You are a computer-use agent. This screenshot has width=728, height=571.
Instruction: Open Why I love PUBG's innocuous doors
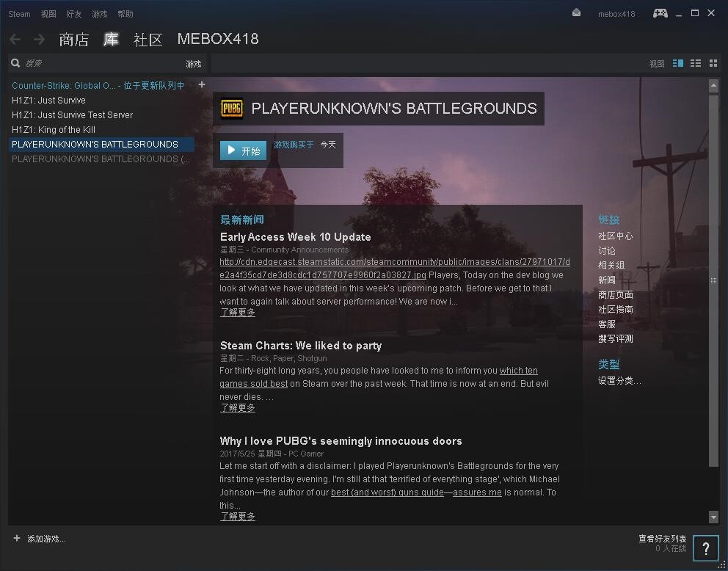[341, 440]
